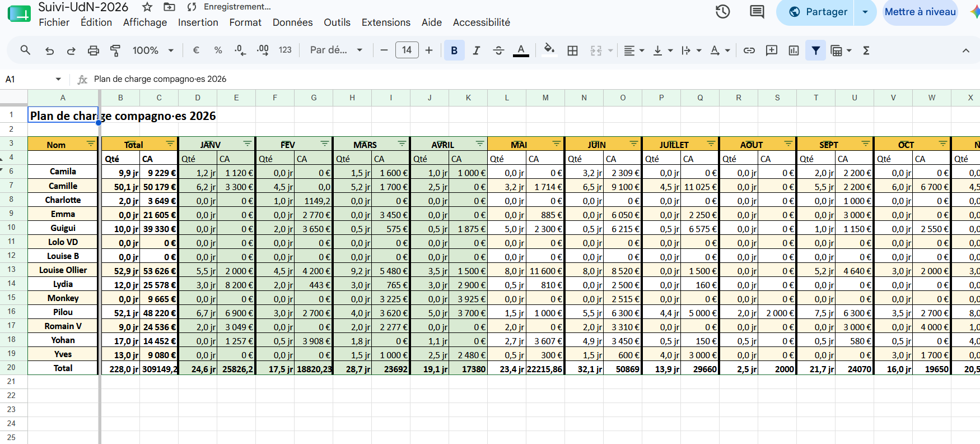Toggle italic formatting
Screen dimensions: 980x444
point(477,50)
